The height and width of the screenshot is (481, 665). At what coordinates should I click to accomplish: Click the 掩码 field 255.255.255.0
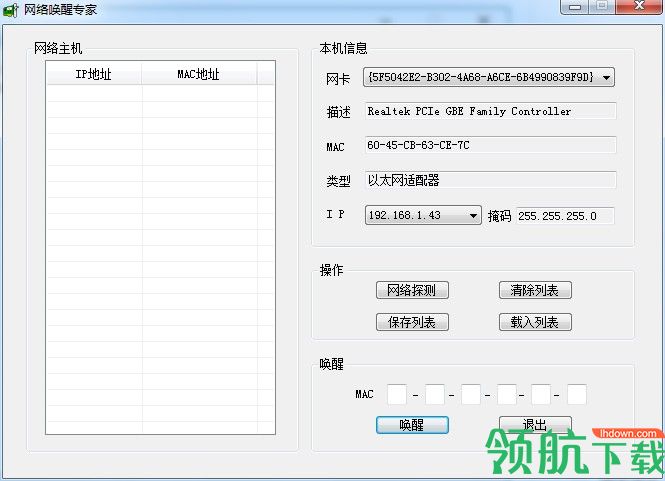[565, 215]
